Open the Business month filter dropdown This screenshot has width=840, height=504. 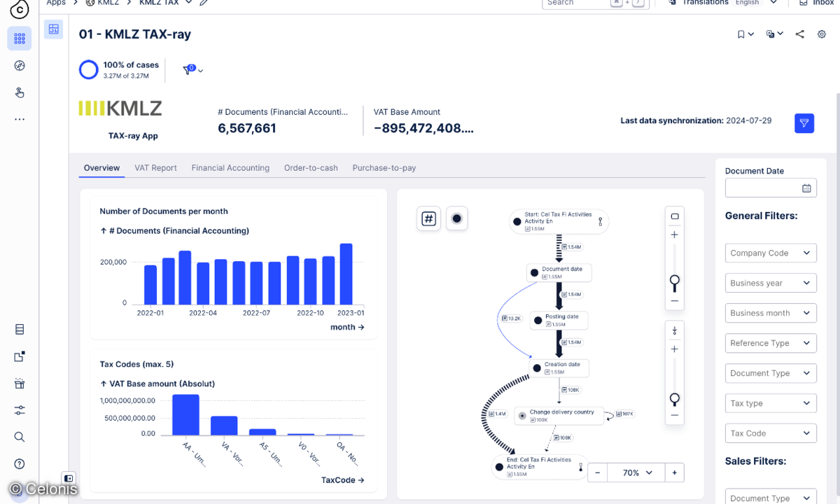pos(771,314)
